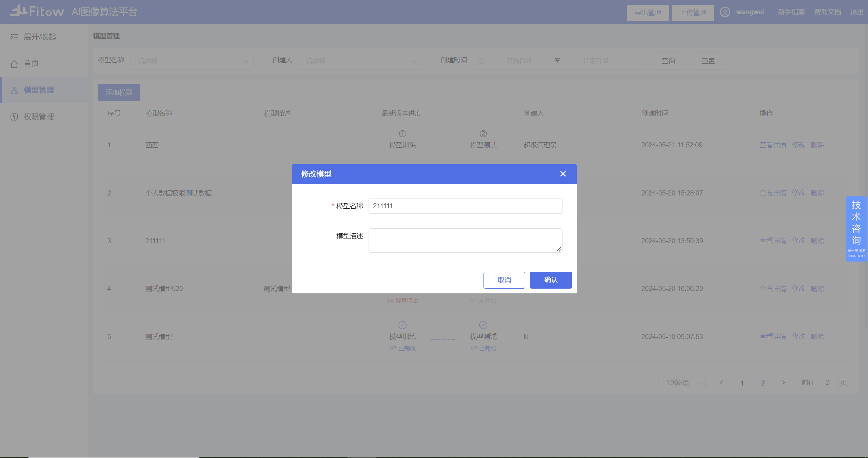Click into the 模型描述 textarea

point(465,241)
